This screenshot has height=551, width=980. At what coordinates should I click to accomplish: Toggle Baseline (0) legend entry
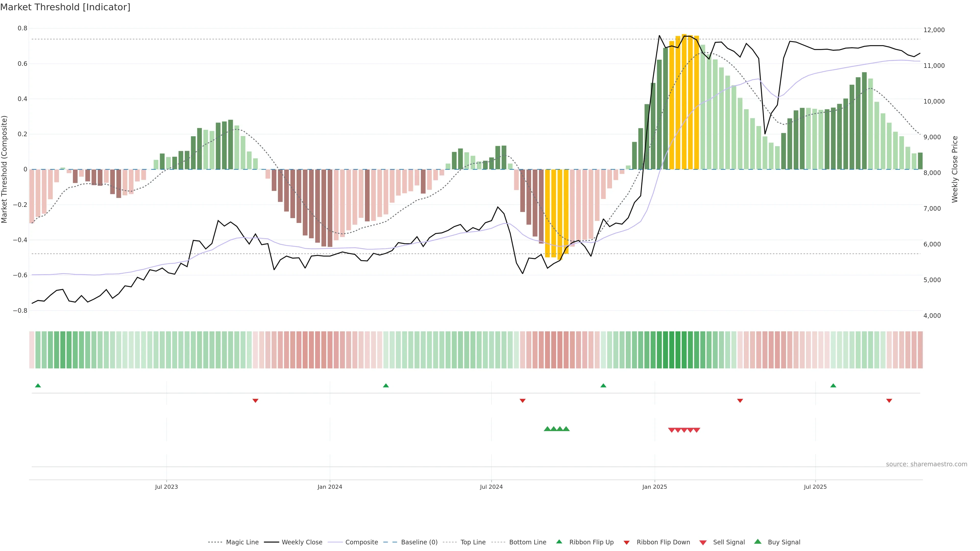419,542
